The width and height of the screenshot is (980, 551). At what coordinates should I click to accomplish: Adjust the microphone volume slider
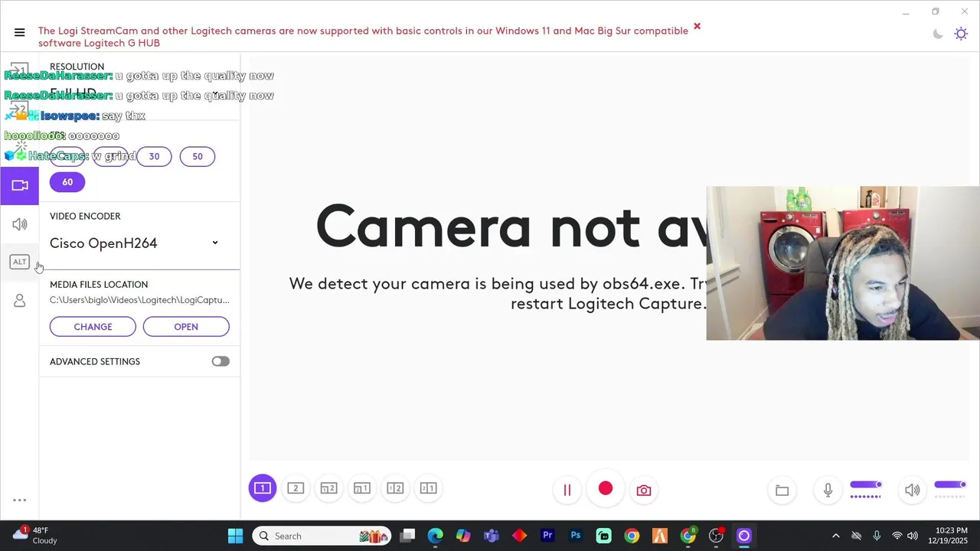click(x=866, y=484)
